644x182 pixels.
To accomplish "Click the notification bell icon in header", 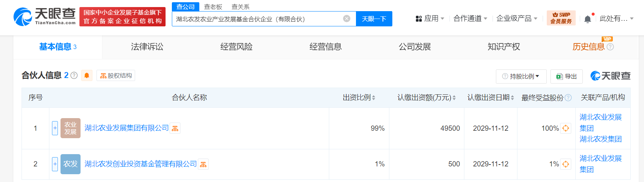I will pyautogui.click(x=587, y=19).
